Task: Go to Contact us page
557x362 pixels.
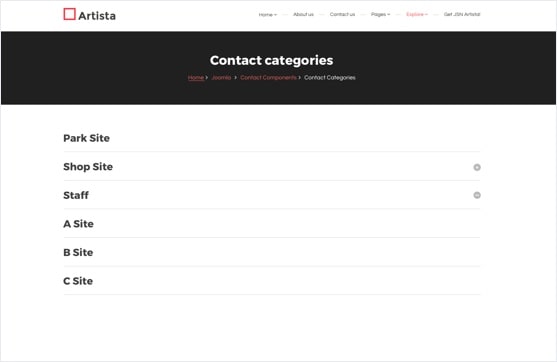Action: 342,15
